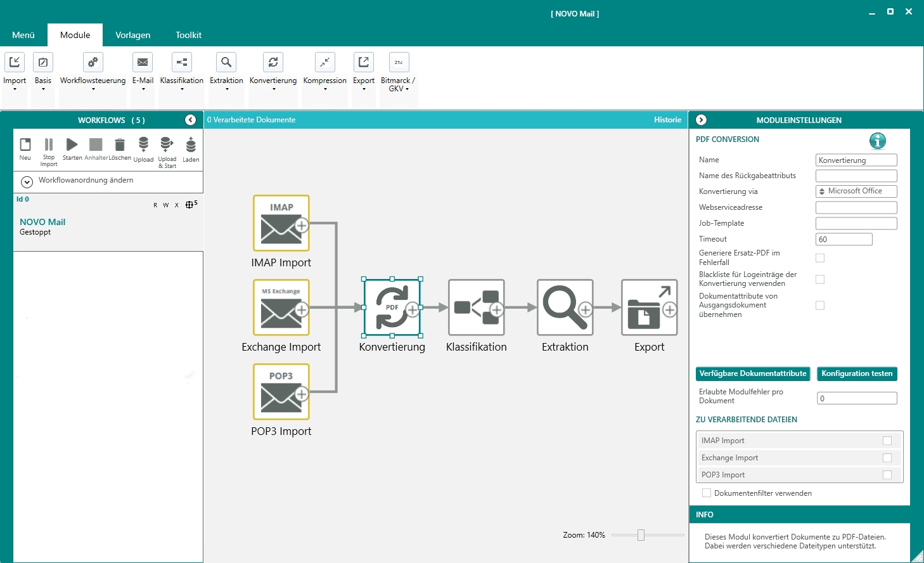Click the Stop Import pause icon
The image size is (924, 563).
[x=49, y=145]
